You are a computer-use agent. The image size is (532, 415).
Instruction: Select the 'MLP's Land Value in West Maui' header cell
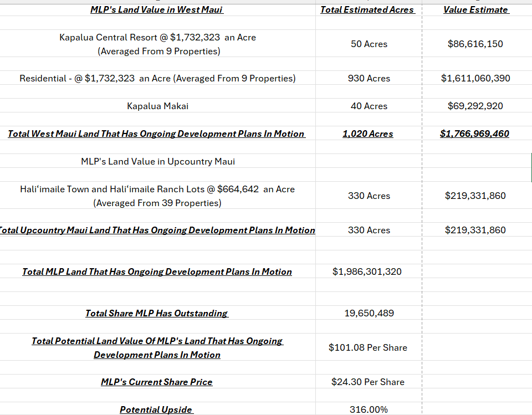tap(157, 10)
